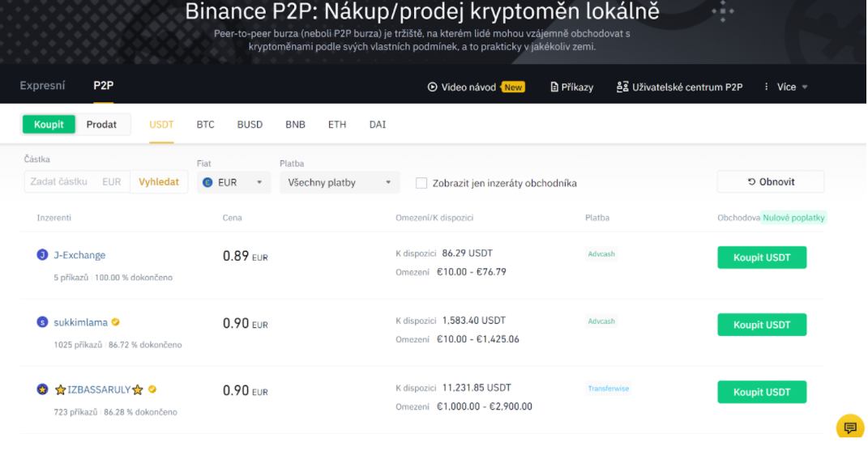Click the 1025 příkazů stats text
Screen dimensions: 868x468
[78, 345]
